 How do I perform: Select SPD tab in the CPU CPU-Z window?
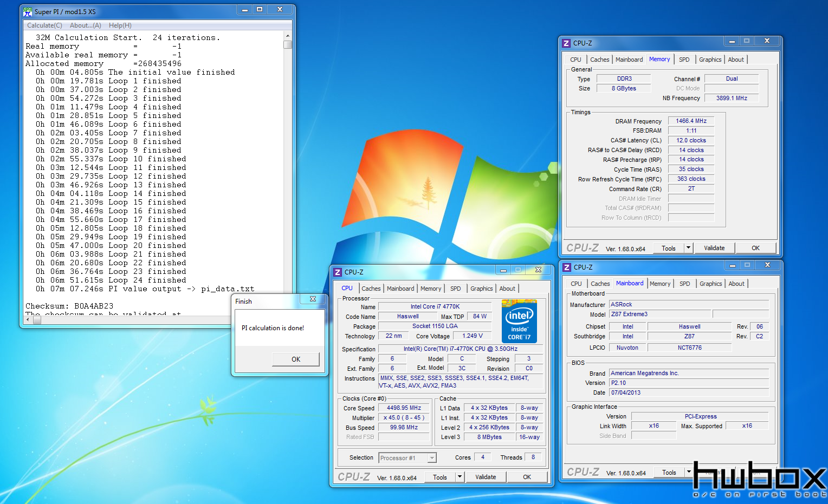tap(456, 289)
